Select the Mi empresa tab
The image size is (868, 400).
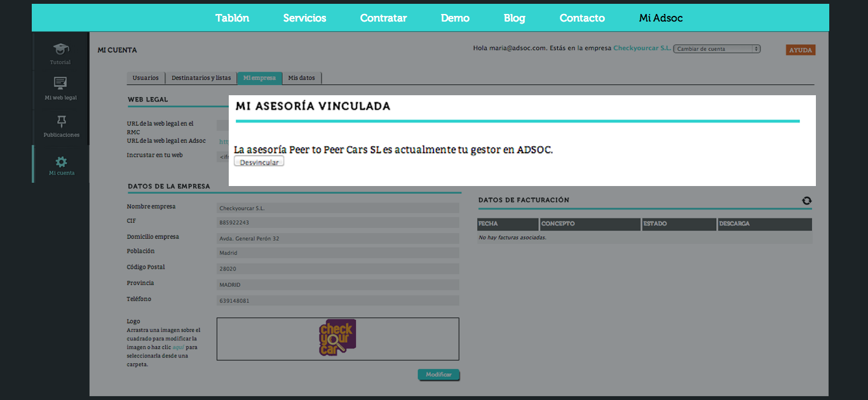point(259,78)
